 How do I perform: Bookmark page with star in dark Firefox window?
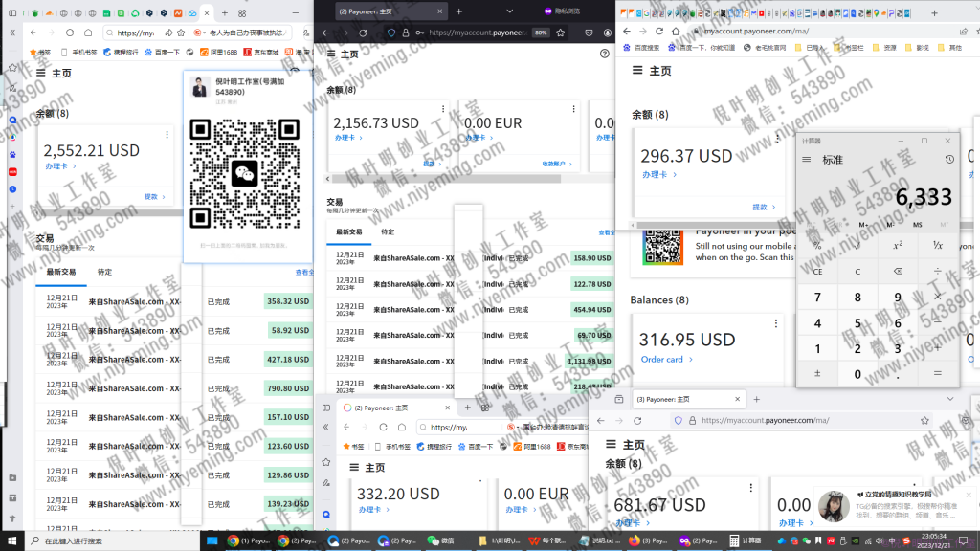561,33
